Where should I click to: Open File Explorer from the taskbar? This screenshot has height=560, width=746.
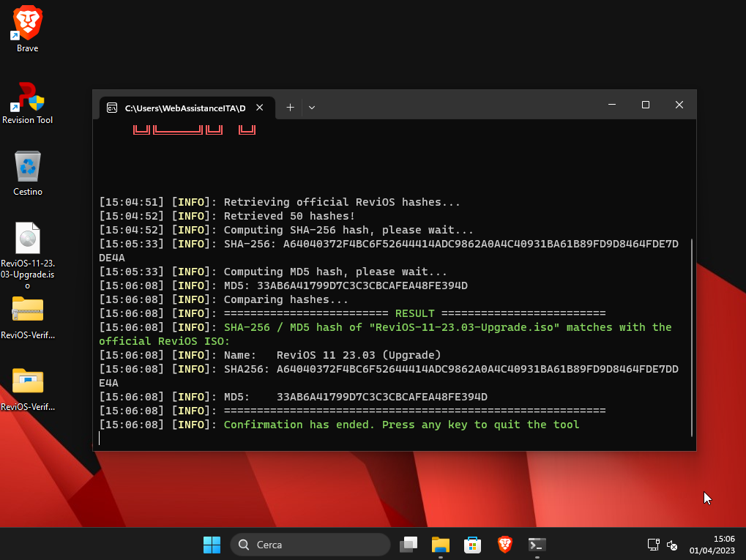(441, 545)
